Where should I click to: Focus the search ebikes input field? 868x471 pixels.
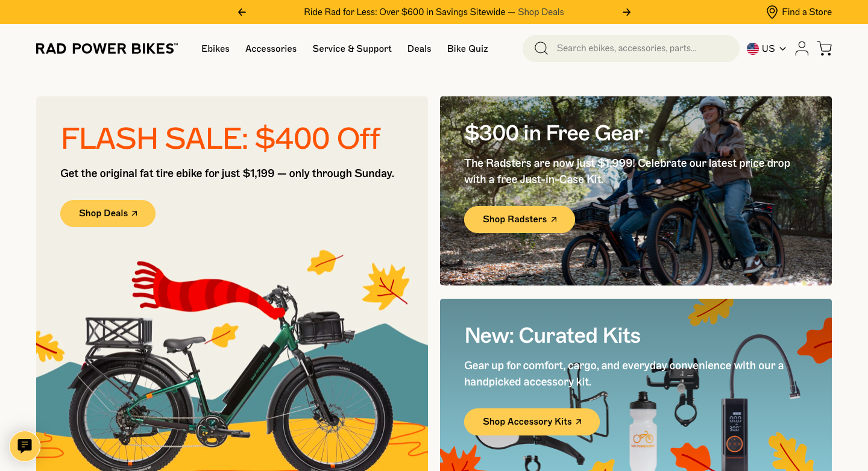point(639,48)
